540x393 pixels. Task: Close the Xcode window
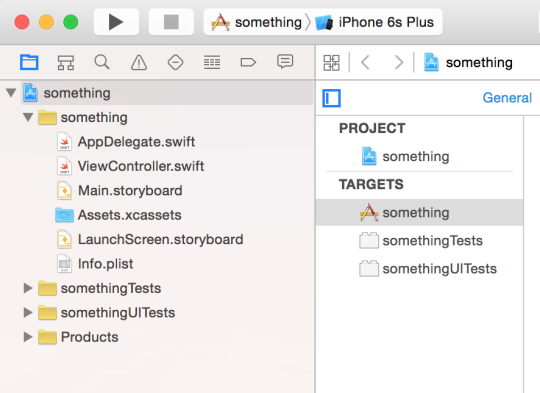pyautogui.click(x=22, y=22)
